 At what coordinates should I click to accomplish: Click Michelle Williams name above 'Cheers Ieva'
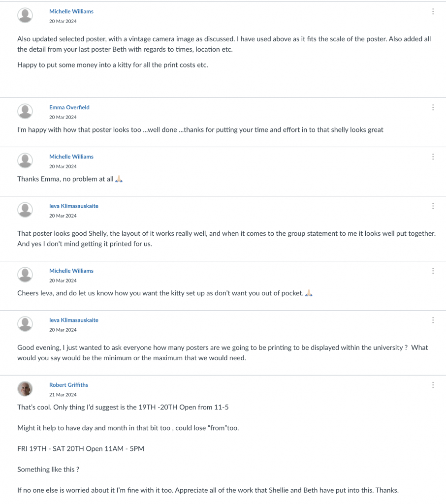point(71,271)
